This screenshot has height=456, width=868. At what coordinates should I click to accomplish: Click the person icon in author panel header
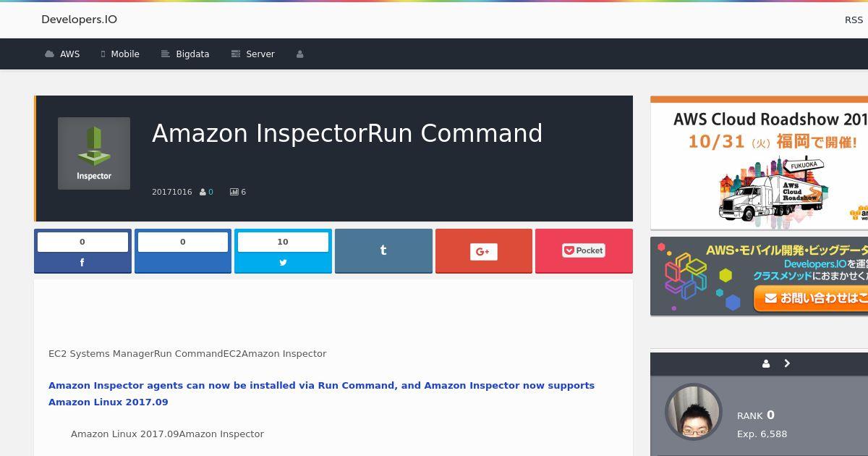[766, 364]
